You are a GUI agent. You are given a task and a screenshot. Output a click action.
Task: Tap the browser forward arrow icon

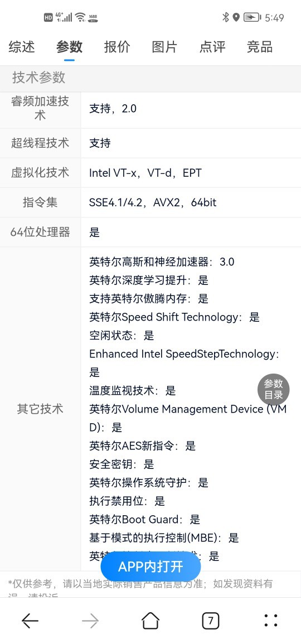(x=90, y=620)
